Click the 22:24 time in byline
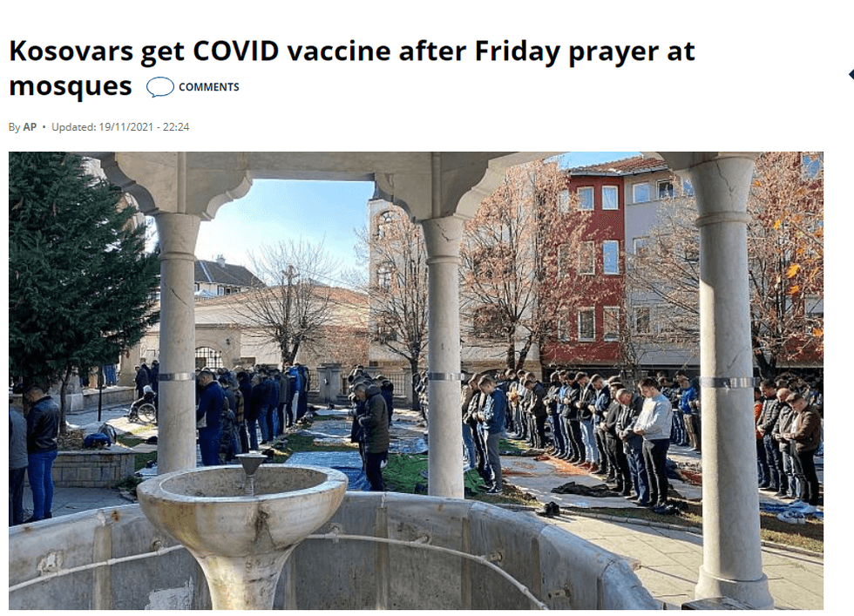This screenshot has height=616, width=854. pyautogui.click(x=176, y=127)
